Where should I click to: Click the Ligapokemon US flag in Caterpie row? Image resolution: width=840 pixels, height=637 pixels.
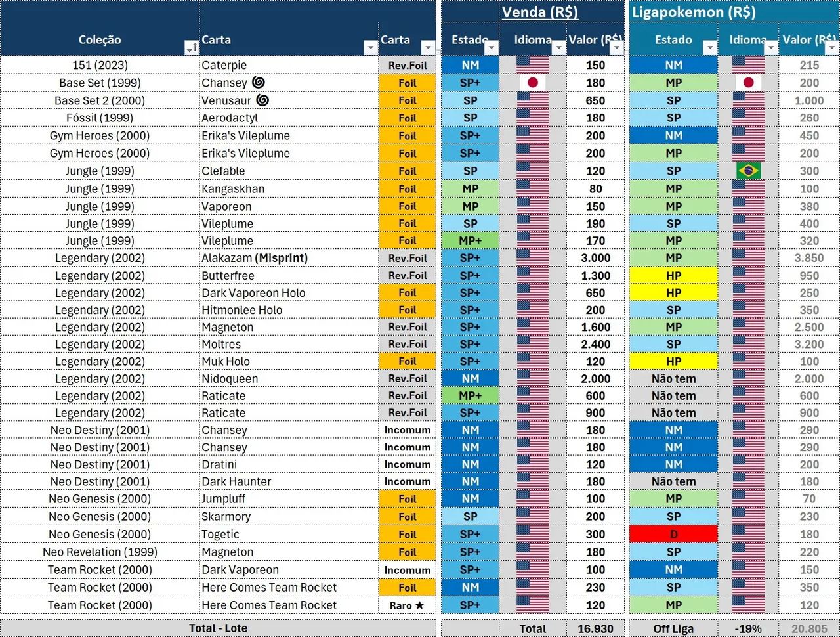[748, 65]
